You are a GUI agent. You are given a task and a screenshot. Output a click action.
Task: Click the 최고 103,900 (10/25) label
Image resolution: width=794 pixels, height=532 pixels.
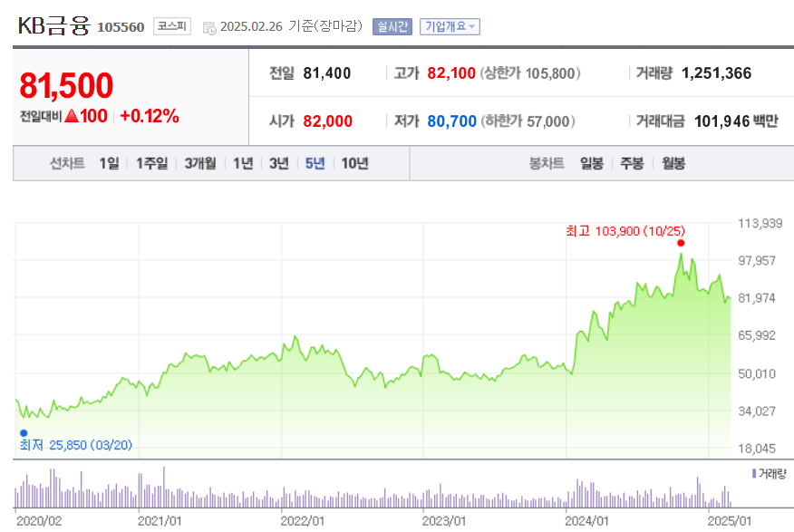[625, 231]
